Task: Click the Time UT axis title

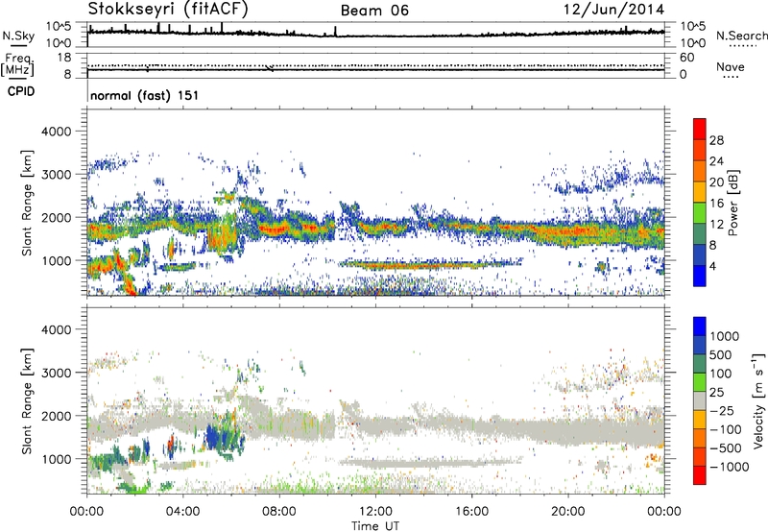Action: coord(375,526)
